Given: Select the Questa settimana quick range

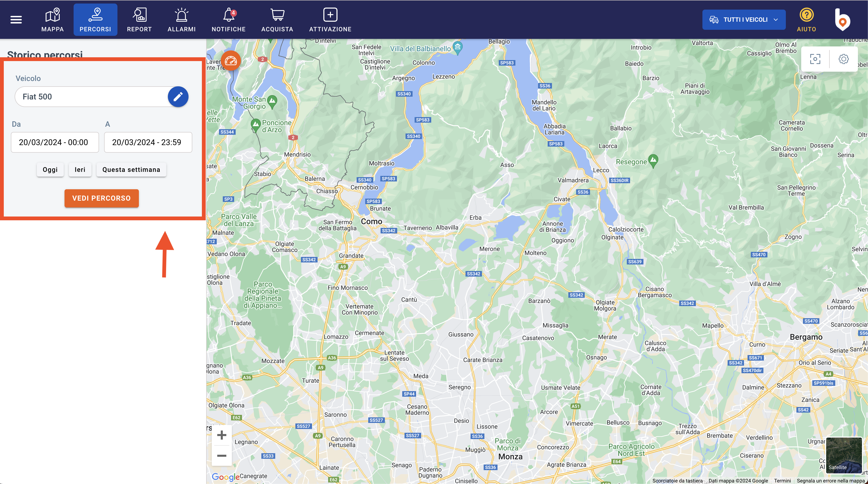Looking at the screenshot, I should coord(131,170).
